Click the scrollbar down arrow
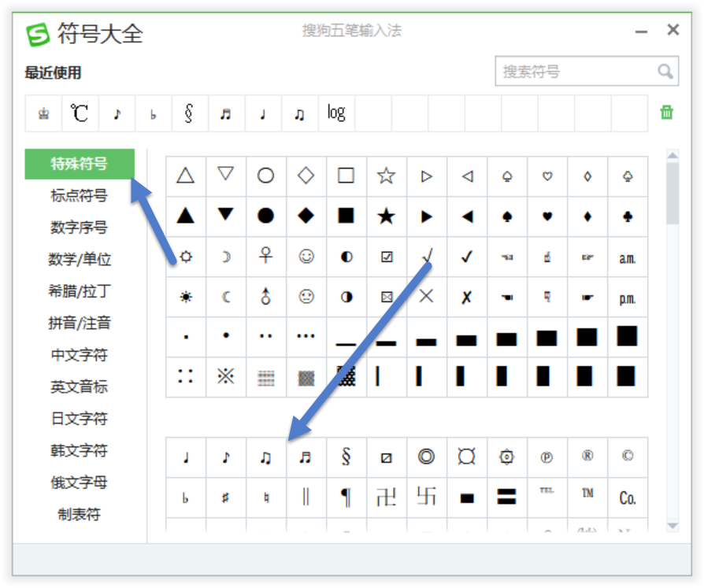This screenshot has height=588, width=704. 673,525
